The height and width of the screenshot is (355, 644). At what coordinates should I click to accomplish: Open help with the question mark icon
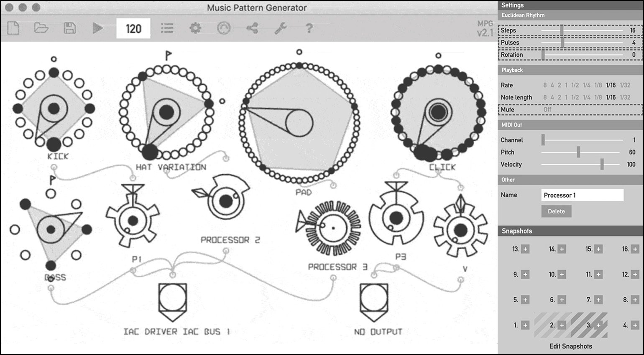pyautogui.click(x=309, y=28)
